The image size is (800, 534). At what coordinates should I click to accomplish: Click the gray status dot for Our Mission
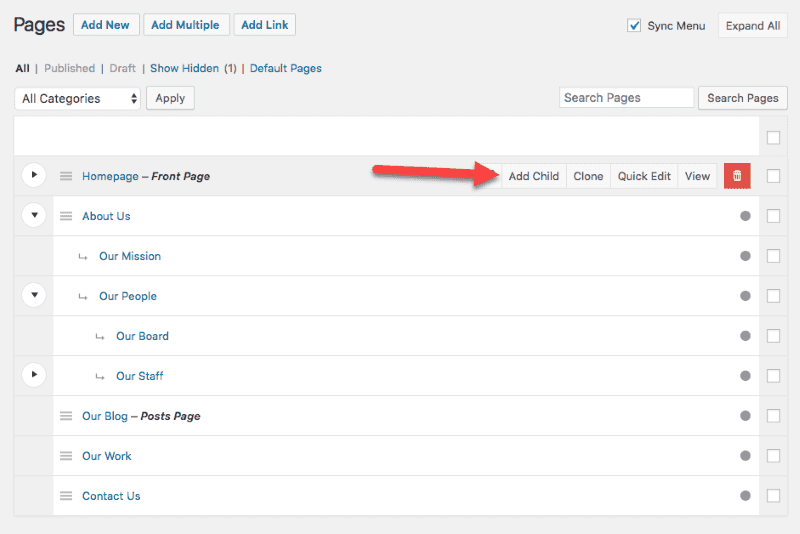click(x=745, y=256)
